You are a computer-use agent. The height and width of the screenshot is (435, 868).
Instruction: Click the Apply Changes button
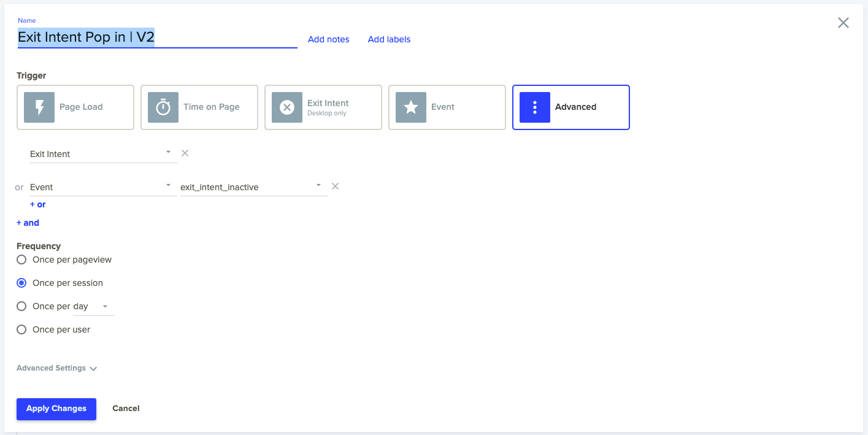click(x=56, y=409)
